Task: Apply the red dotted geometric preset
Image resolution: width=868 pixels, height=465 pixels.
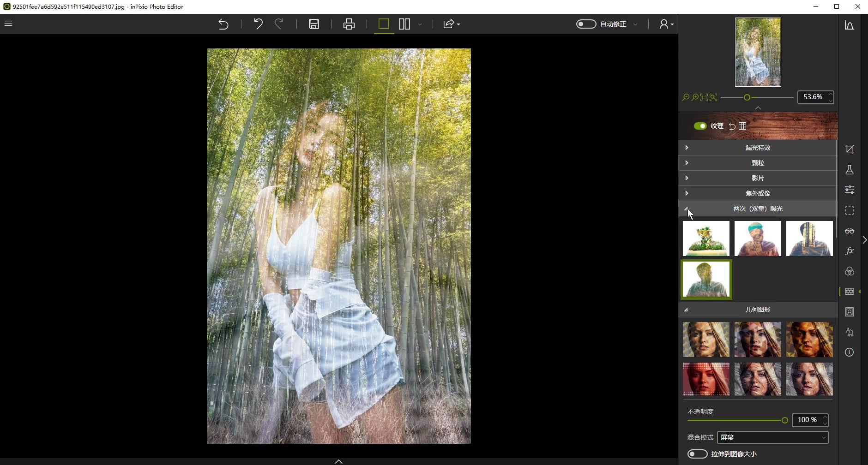Action: point(706,379)
